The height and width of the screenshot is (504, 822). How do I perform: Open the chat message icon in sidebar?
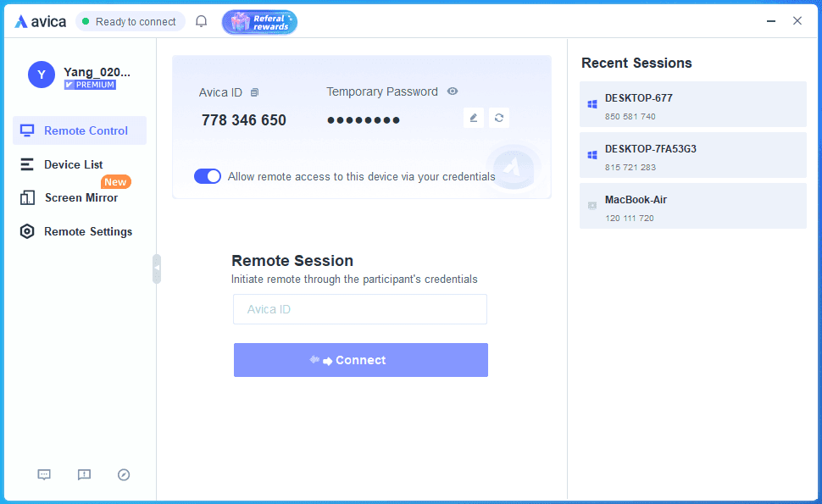click(44, 475)
